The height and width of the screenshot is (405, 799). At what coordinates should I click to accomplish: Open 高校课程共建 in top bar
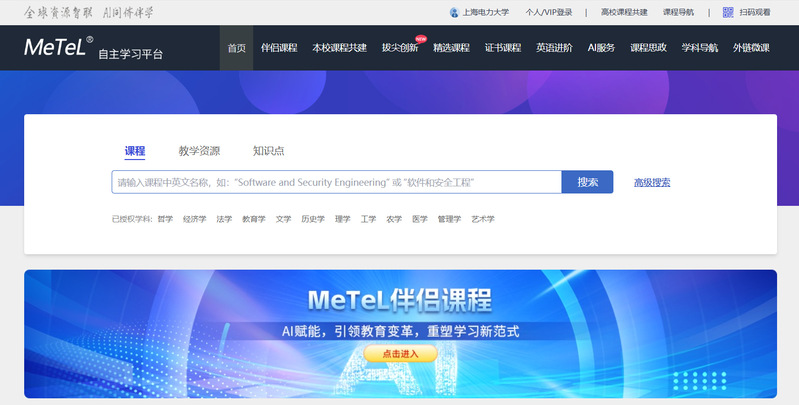[x=624, y=13]
